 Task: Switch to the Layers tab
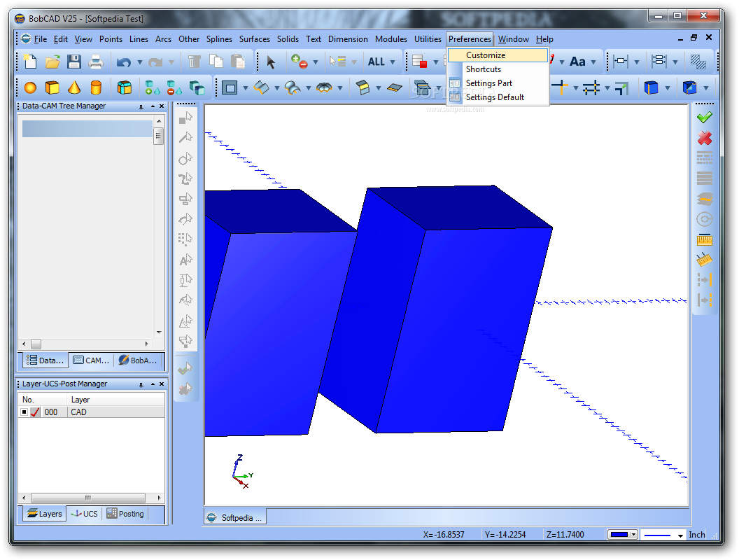click(45, 514)
